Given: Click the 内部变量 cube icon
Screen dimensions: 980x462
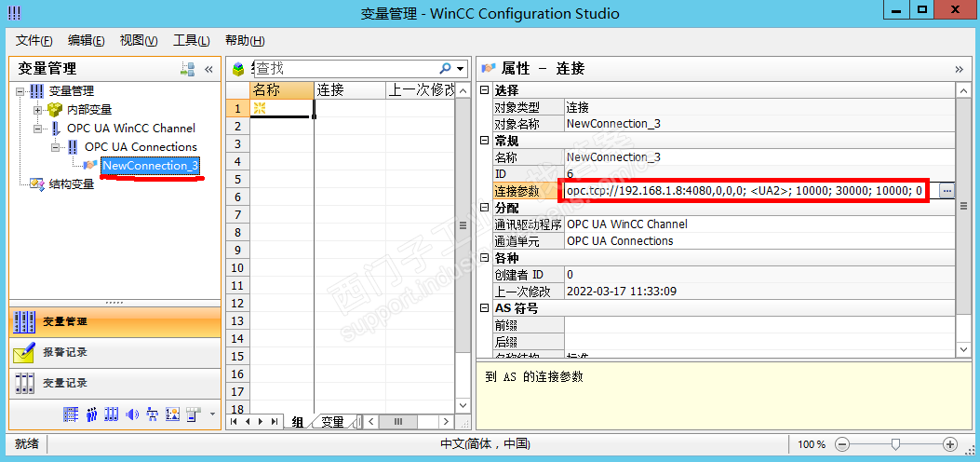Looking at the screenshot, I should [x=56, y=110].
